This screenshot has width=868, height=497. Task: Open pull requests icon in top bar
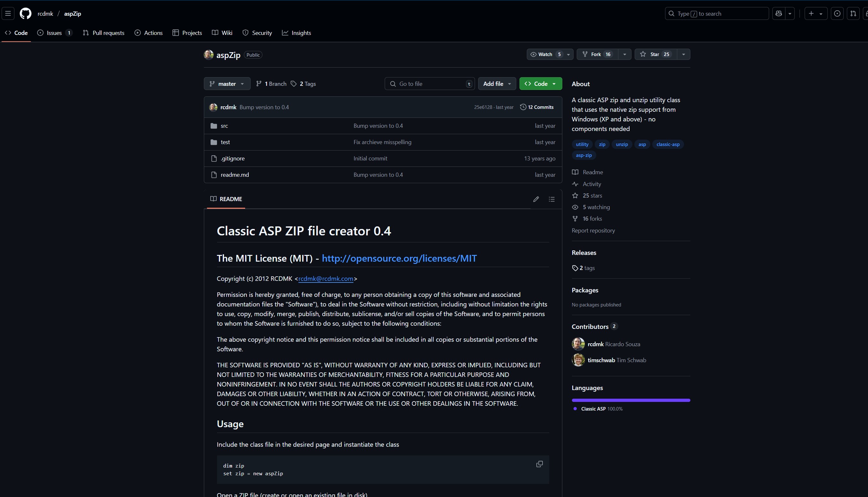pos(853,14)
